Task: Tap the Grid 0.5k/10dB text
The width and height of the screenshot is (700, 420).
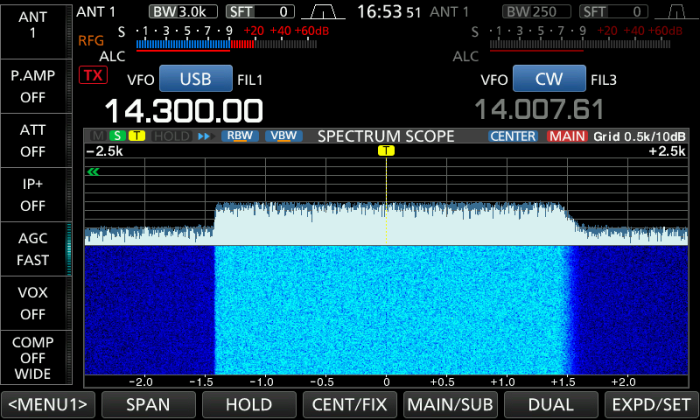Action: click(639, 137)
